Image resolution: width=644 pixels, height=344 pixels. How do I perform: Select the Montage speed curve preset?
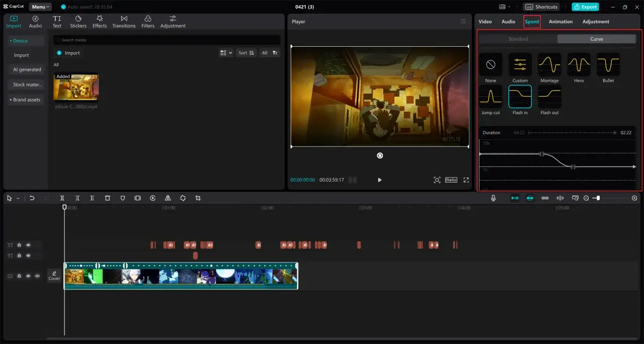(x=549, y=64)
